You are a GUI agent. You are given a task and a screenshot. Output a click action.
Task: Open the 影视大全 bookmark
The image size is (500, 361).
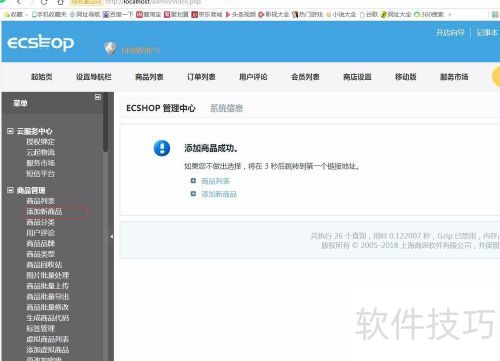274,14
